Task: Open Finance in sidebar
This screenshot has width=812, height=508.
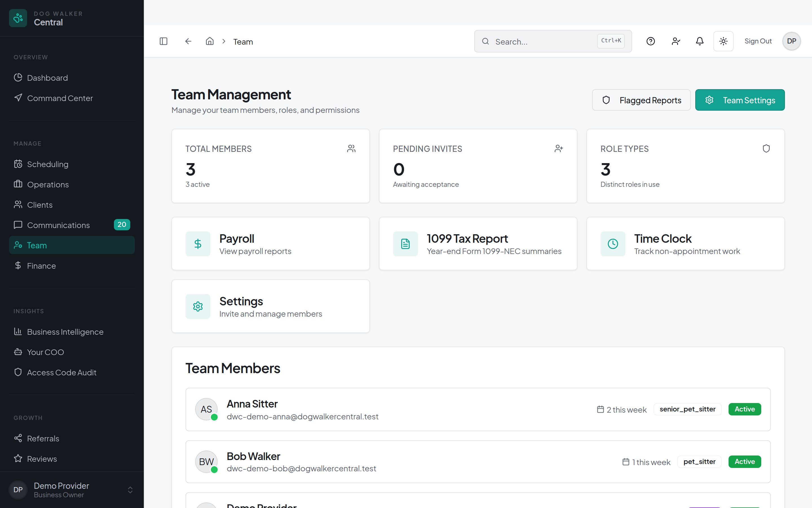Action: point(72,265)
